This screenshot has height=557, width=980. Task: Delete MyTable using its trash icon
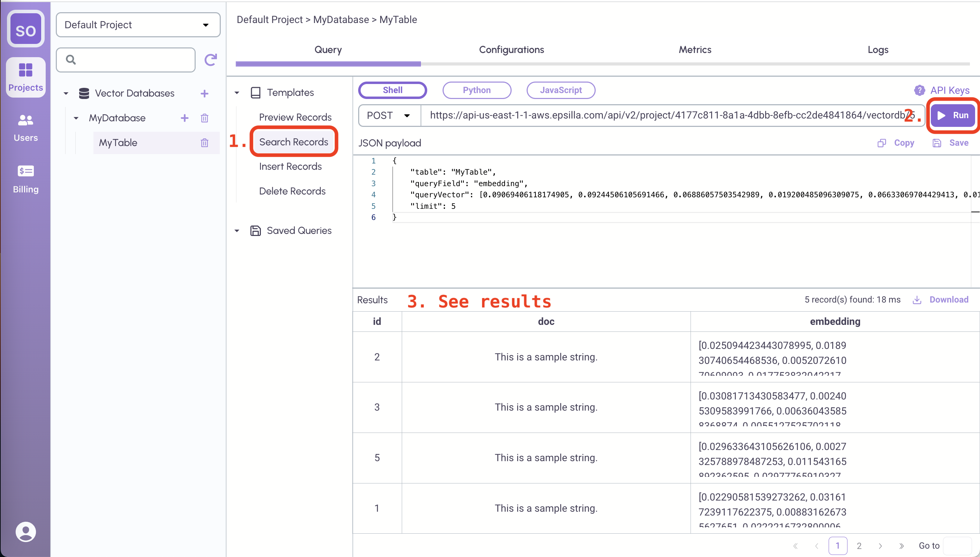(204, 143)
